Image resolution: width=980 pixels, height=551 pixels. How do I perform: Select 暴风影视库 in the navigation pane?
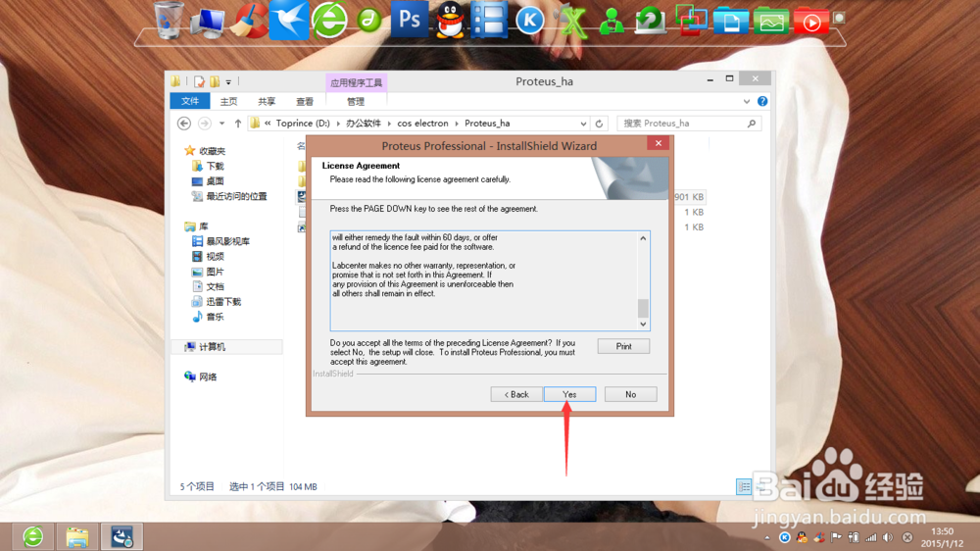tap(228, 241)
